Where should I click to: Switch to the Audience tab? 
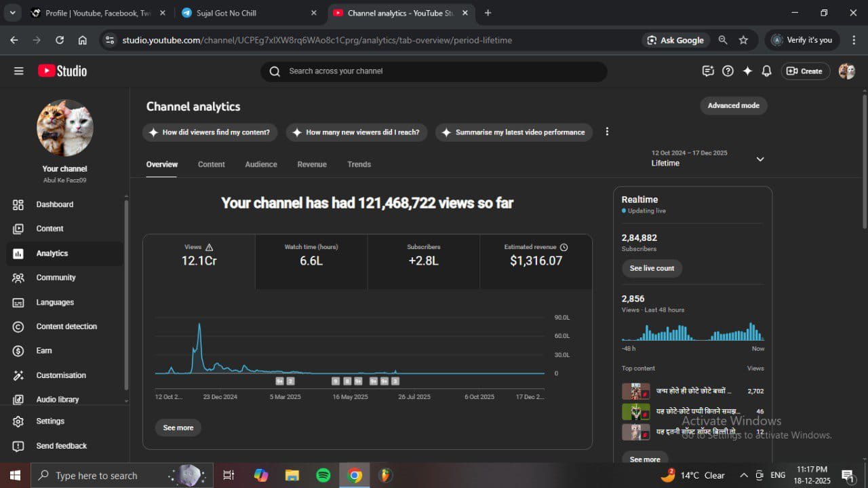[261, 164]
